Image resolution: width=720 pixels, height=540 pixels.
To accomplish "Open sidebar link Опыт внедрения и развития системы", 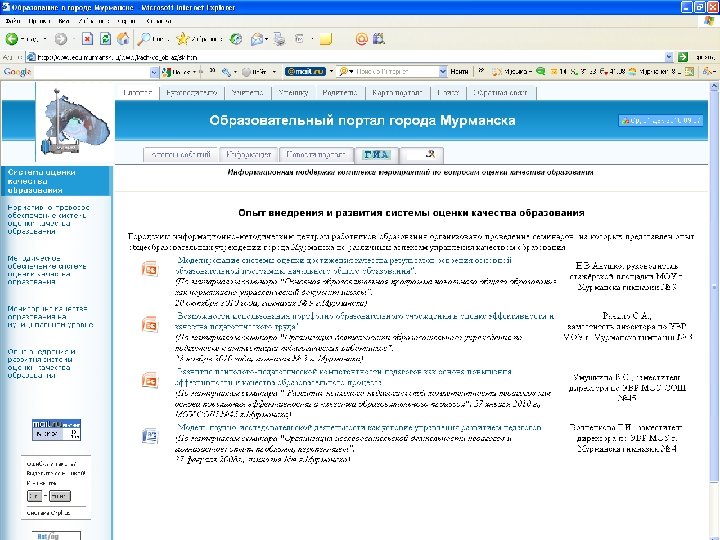I will (x=41, y=363).
